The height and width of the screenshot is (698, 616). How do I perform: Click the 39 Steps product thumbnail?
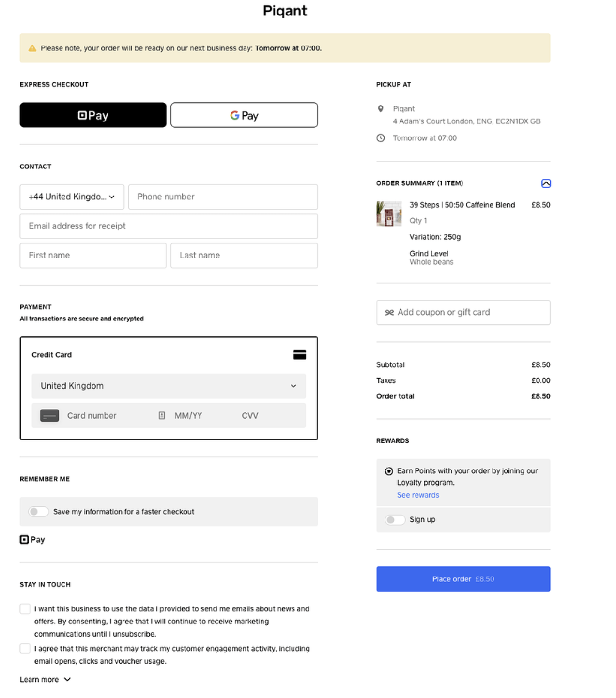(389, 213)
